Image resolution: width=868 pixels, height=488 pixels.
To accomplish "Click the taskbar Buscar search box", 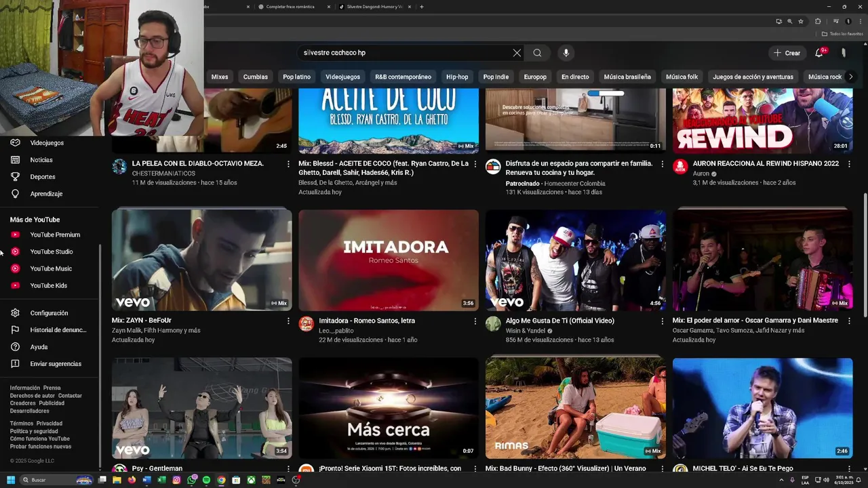I will click(56, 480).
